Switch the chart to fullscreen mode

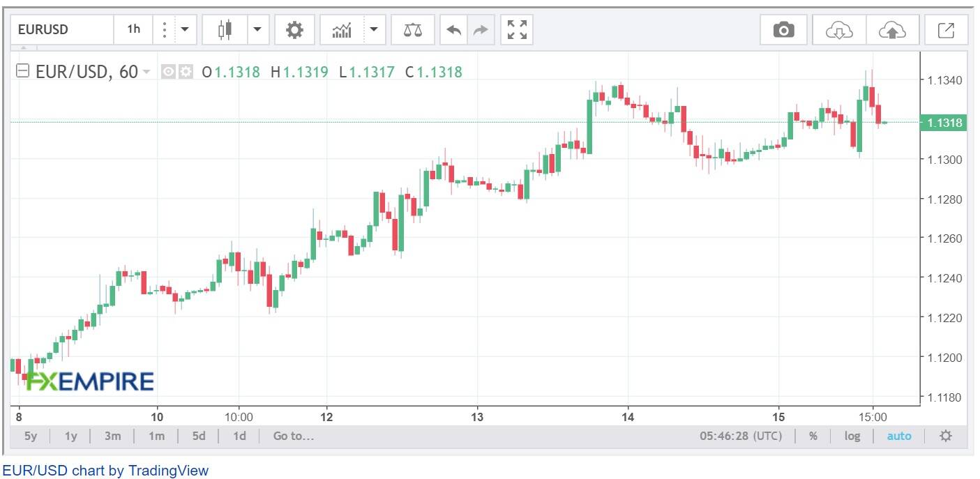[x=517, y=29]
